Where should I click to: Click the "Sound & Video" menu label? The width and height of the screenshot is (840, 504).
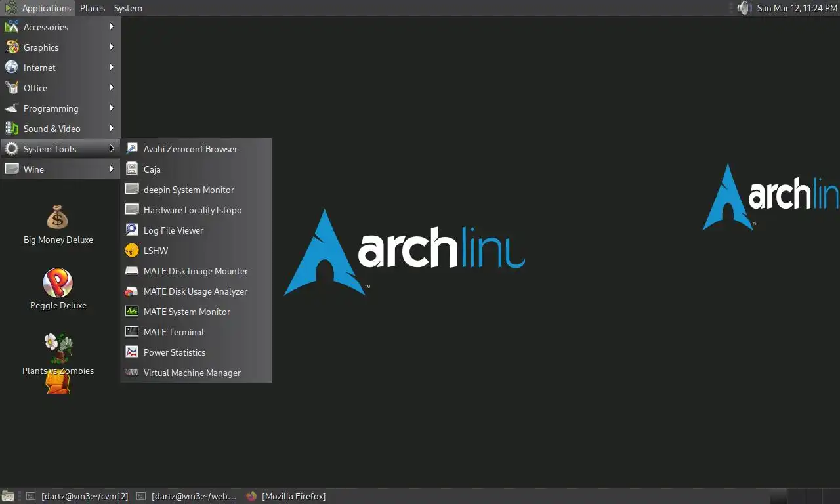coord(52,129)
